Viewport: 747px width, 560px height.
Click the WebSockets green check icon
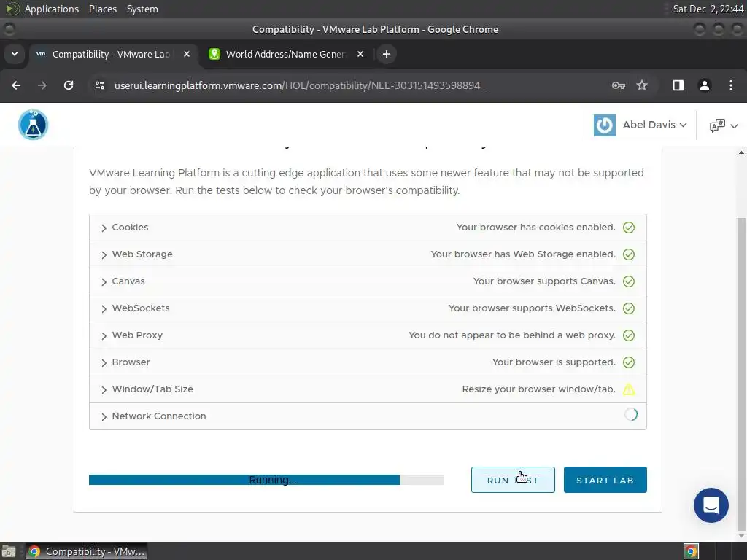(629, 308)
